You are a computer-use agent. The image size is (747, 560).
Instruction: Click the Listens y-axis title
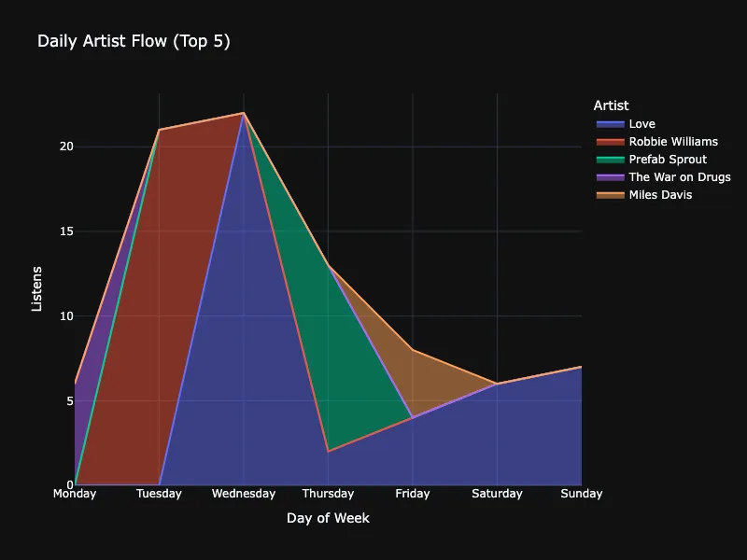[x=37, y=288]
